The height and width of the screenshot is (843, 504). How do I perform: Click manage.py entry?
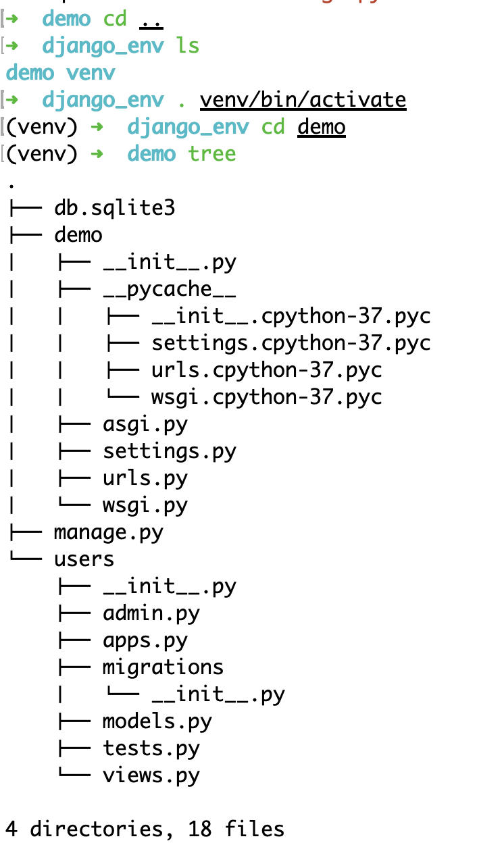tap(109, 533)
